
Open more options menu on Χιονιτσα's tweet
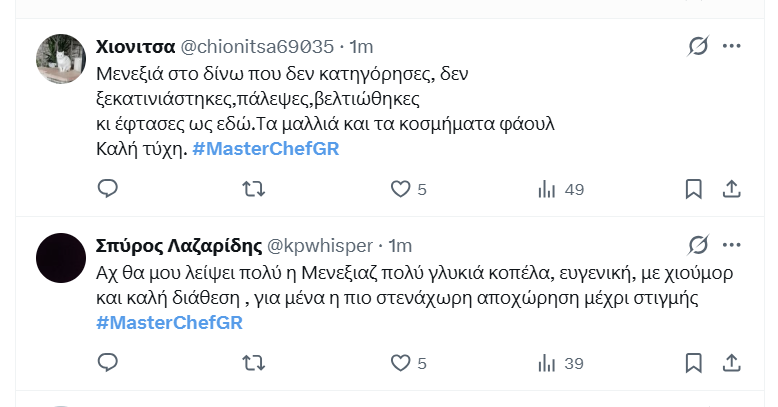[x=732, y=46]
